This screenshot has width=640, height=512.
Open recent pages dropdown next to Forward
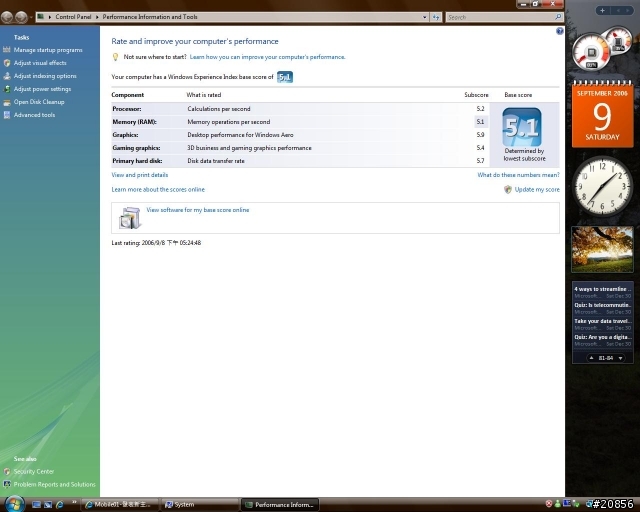[31, 18]
